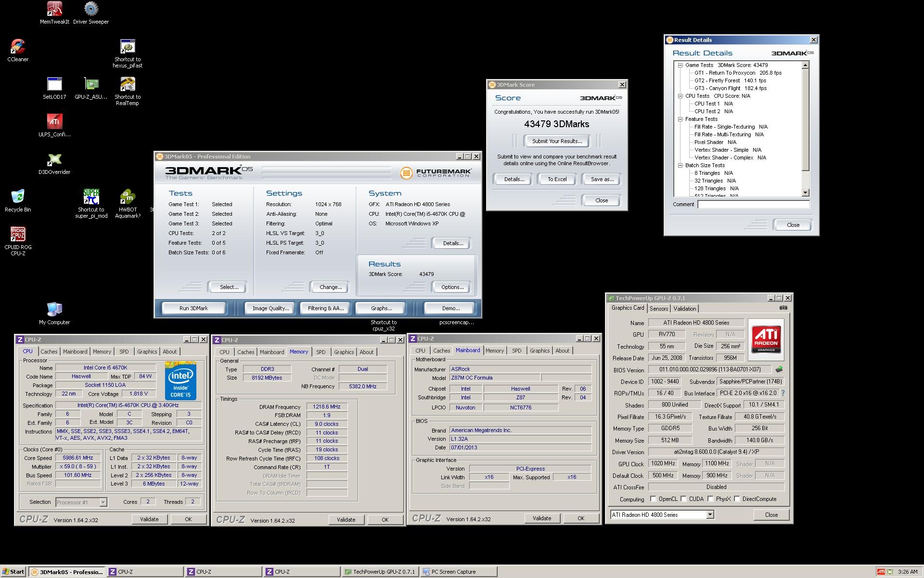Click the Graphs... button in 3DMark05

pos(381,308)
